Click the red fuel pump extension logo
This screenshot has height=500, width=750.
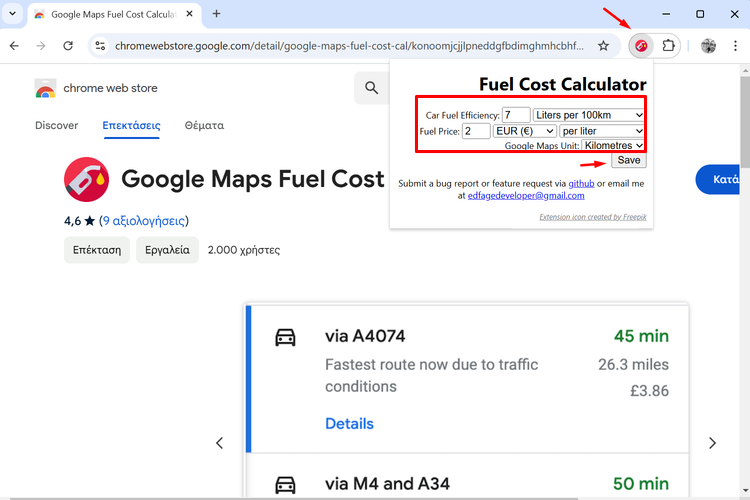click(87, 179)
